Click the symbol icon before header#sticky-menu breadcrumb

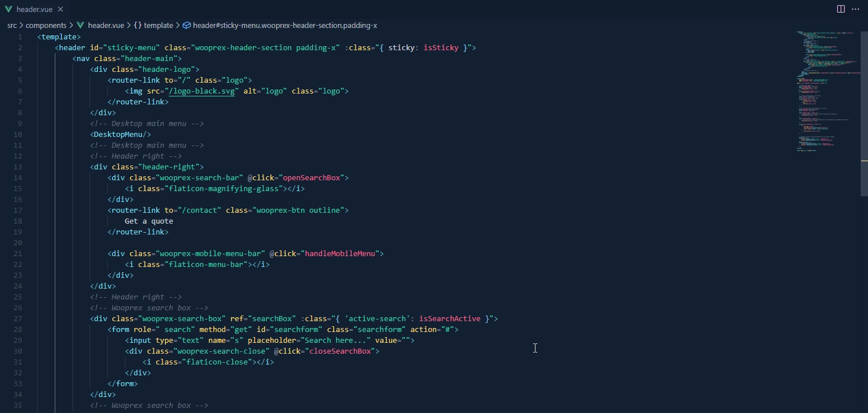[x=186, y=25]
